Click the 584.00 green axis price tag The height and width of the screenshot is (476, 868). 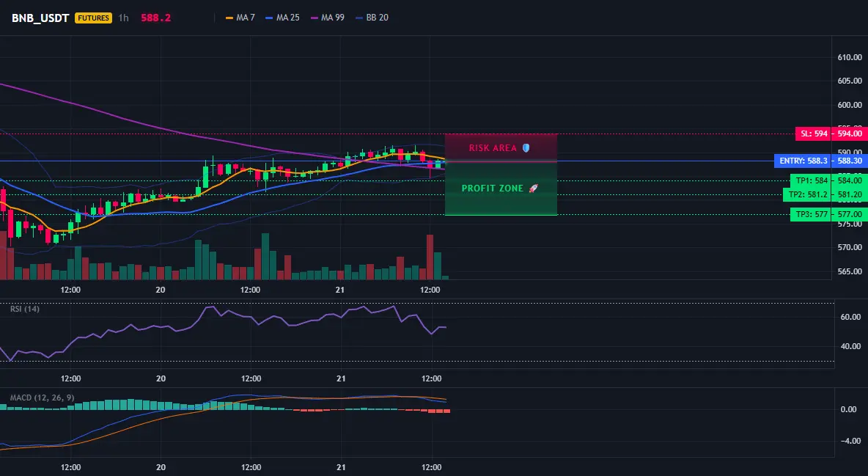[849, 180]
